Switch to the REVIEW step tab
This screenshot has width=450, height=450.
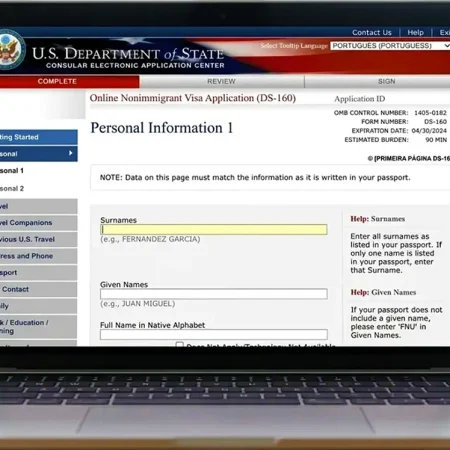point(222,81)
